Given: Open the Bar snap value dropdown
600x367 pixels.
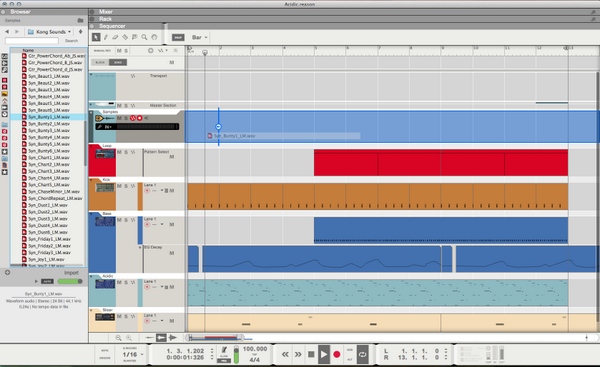Looking at the screenshot, I should click(199, 37).
